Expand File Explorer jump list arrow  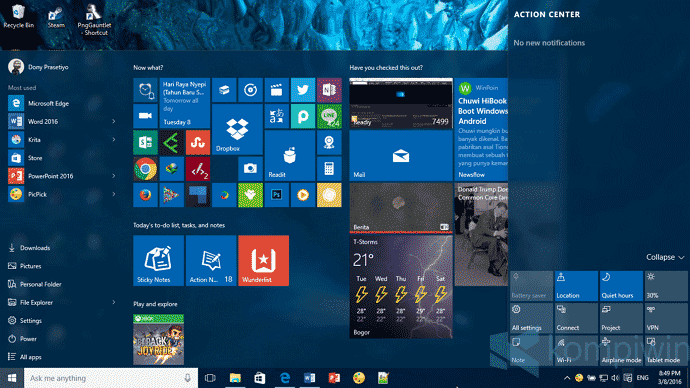click(x=114, y=302)
